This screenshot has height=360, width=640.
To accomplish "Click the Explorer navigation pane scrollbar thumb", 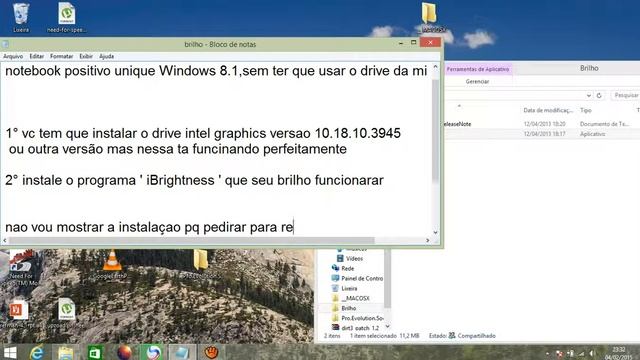I will click(x=388, y=279).
